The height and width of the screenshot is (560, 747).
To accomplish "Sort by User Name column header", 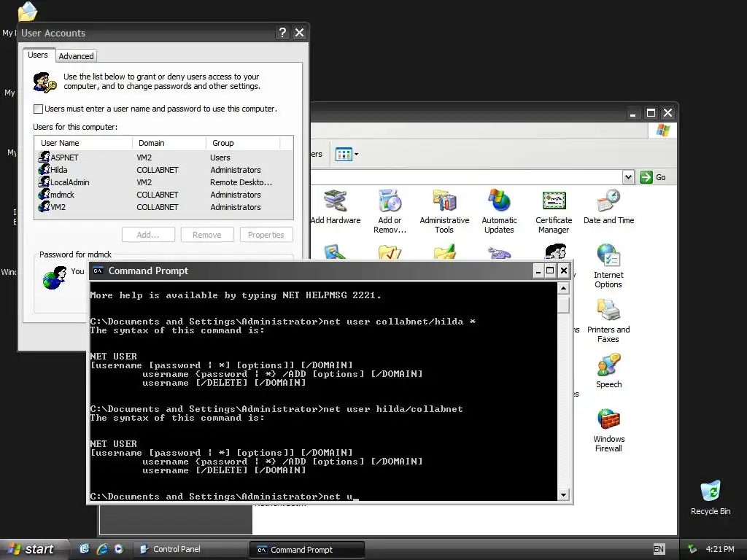I will [83, 143].
